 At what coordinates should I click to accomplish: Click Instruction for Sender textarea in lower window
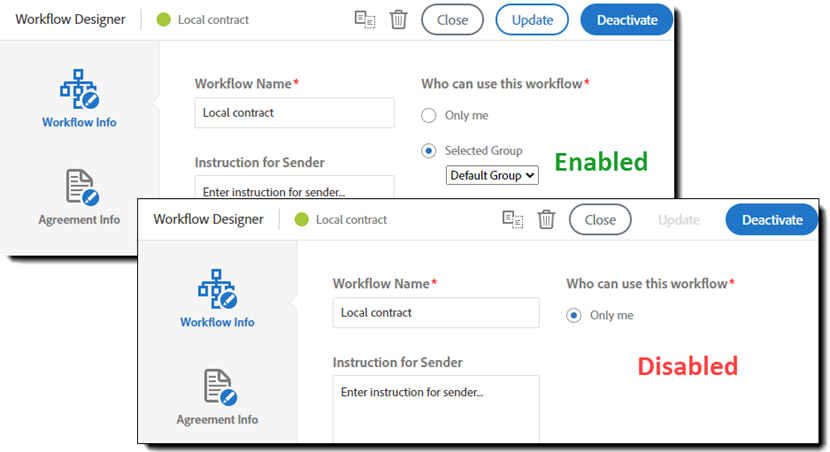(x=435, y=405)
